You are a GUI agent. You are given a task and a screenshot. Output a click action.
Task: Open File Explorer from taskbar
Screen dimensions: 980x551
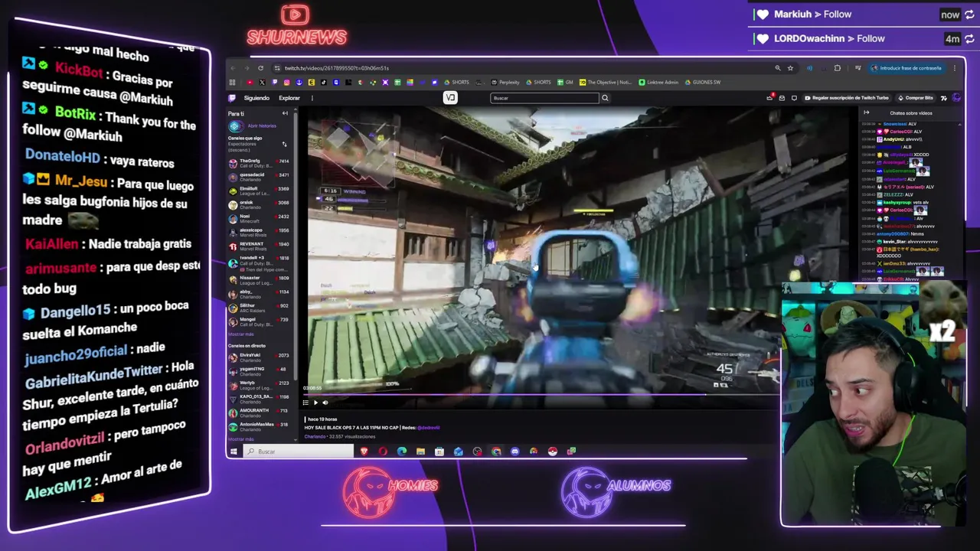pyautogui.click(x=420, y=452)
